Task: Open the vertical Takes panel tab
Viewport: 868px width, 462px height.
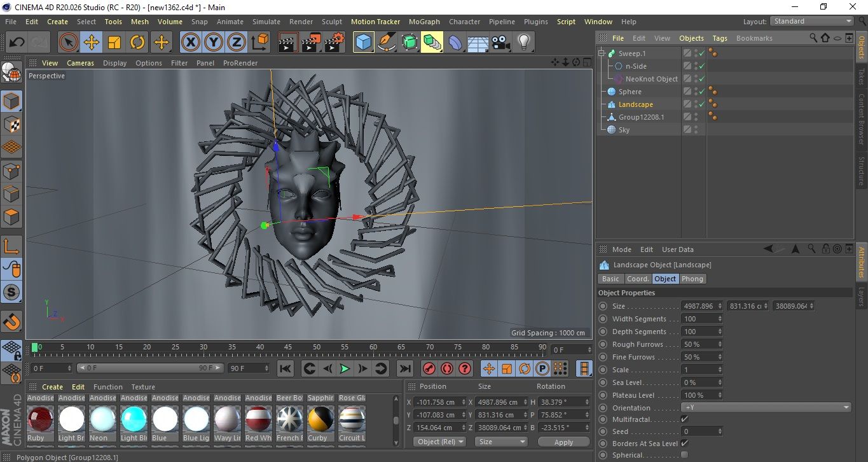Action: 862,76
